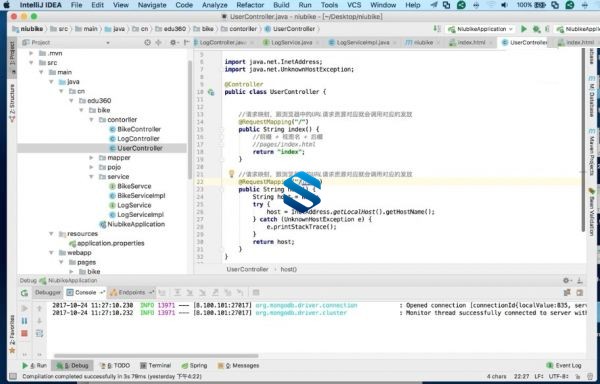600x384 pixels.
Task: Click the edu360 breadcrumb in navigation bar
Action: tap(171, 29)
